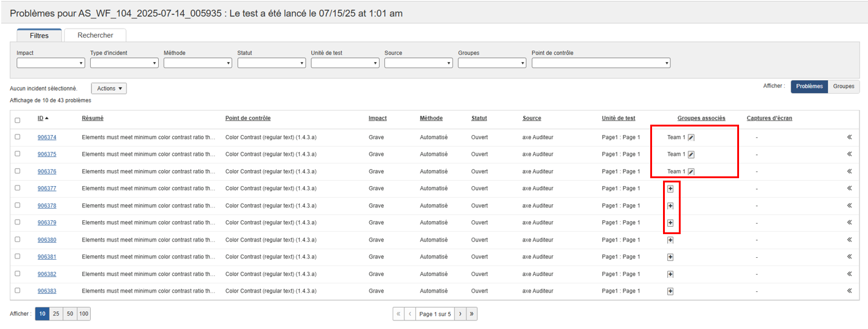
Task: Add associated group to issue 906380
Action: click(670, 240)
